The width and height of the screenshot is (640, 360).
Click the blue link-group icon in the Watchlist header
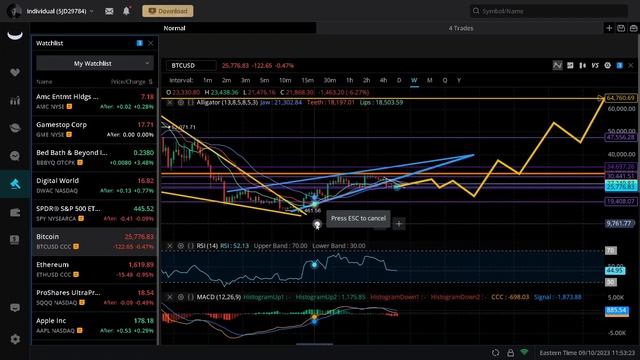[x=140, y=43]
